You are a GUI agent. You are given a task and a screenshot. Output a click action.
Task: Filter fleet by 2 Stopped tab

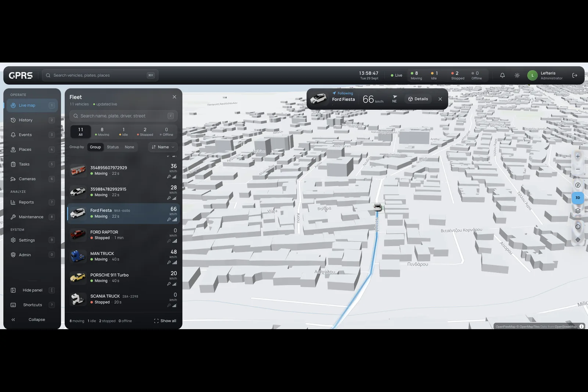(145, 132)
